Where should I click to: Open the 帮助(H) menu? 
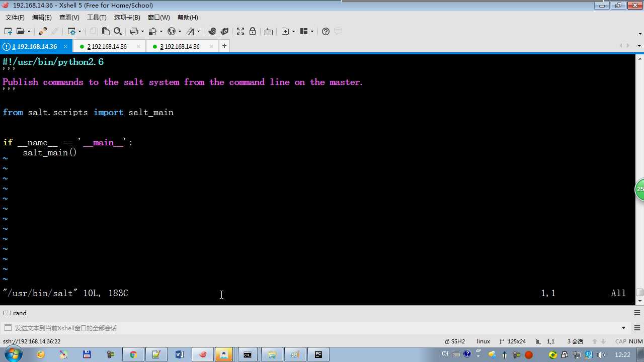[x=188, y=17]
